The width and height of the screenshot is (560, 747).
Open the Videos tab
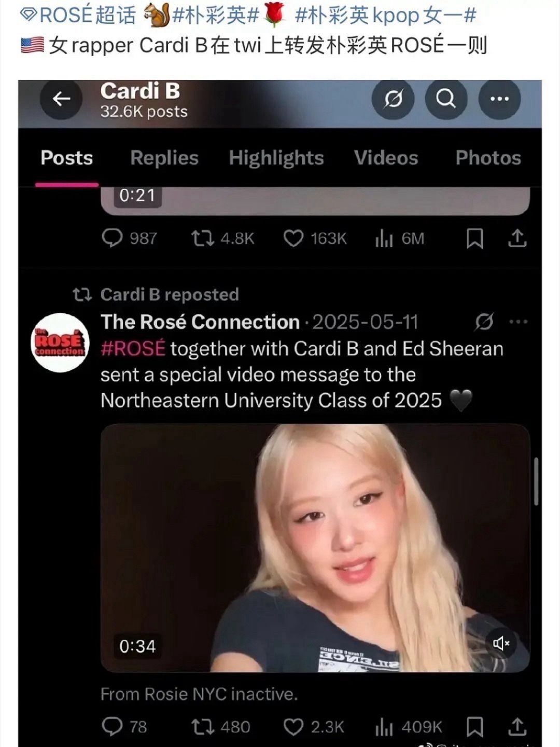coord(386,158)
